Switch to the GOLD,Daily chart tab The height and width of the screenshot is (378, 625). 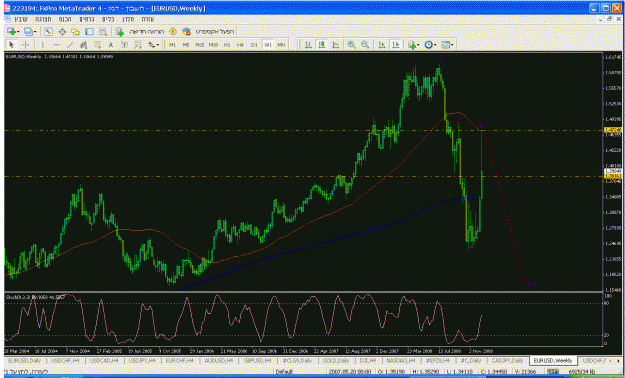coord(336,360)
